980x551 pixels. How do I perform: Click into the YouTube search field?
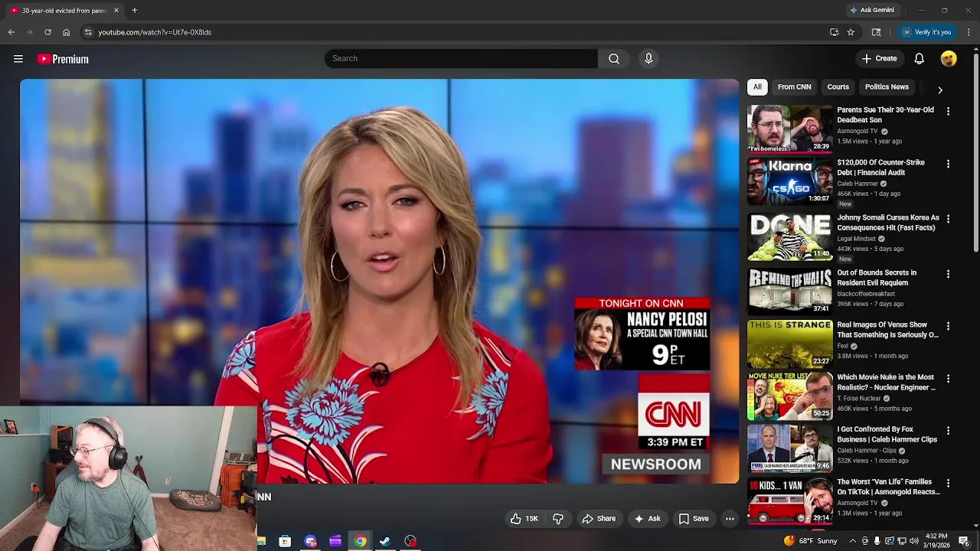coord(461,59)
